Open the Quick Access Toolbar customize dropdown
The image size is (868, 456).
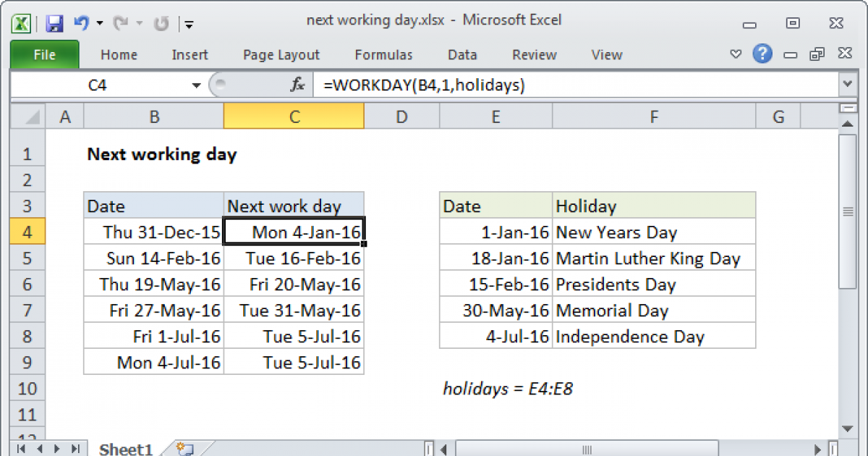pos(189,24)
